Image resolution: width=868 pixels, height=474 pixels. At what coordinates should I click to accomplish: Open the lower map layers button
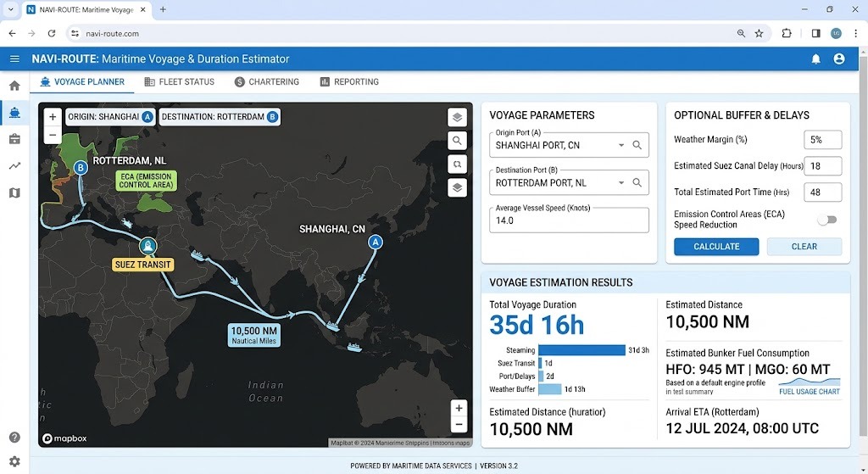point(457,187)
